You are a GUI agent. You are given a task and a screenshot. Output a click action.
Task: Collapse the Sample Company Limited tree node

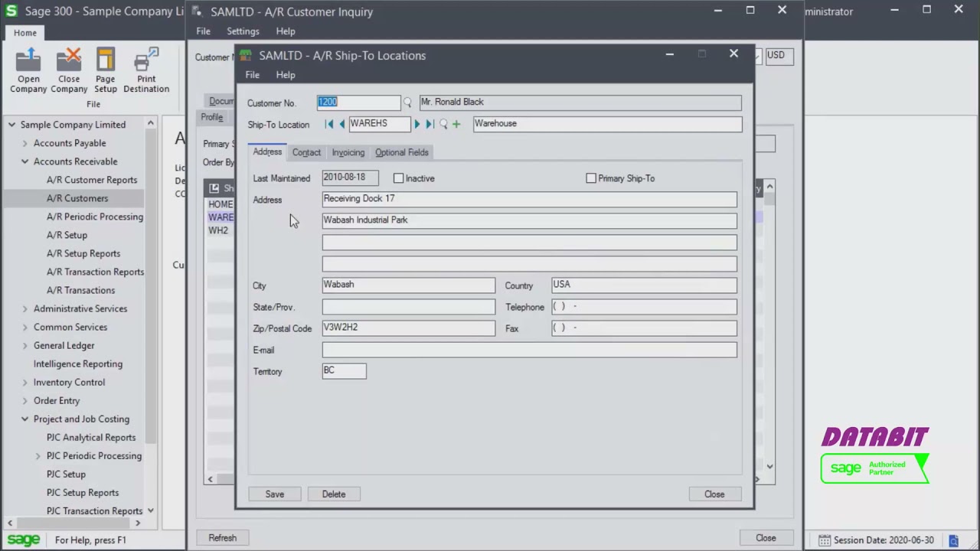click(11, 125)
